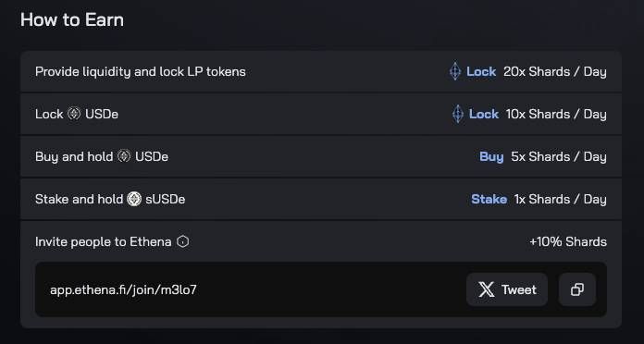
Task: Open the Buy link for USDe
Action: (x=491, y=157)
